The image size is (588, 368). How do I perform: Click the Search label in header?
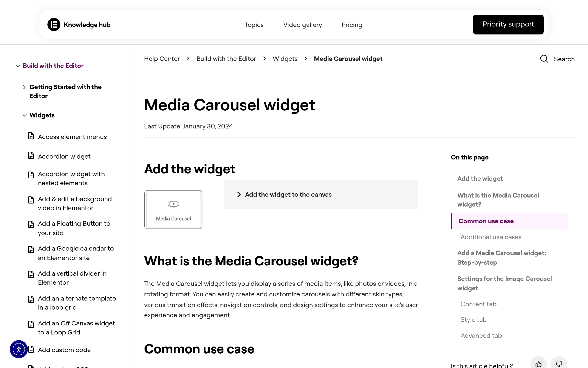564,59
